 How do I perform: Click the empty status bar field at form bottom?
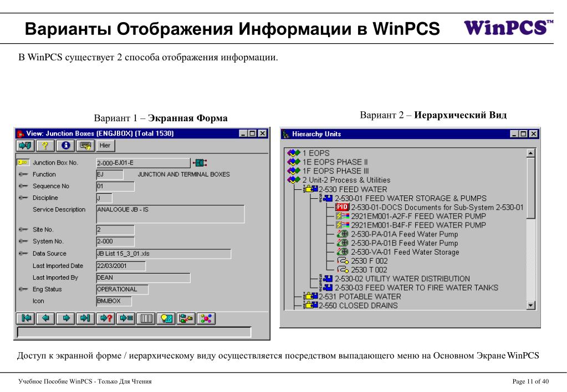pyautogui.click(x=134, y=332)
